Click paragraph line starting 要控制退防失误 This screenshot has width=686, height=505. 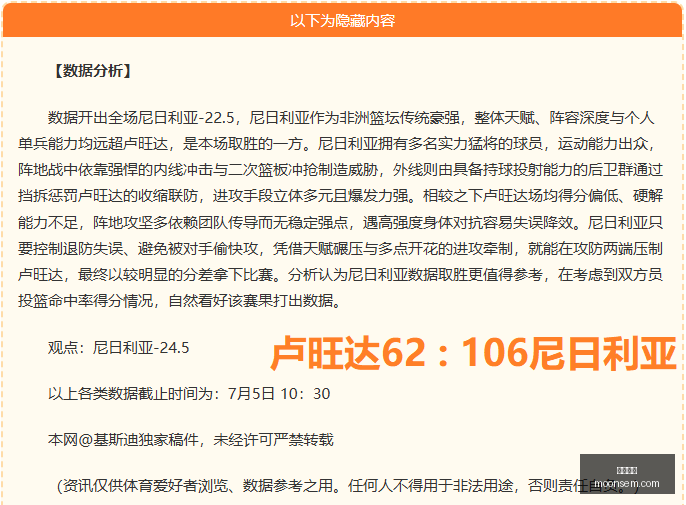340,249
